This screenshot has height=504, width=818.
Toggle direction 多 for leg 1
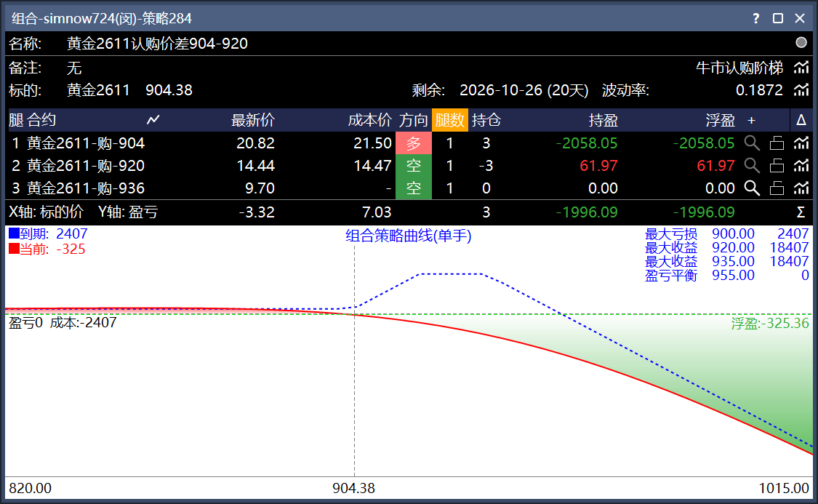pyautogui.click(x=414, y=143)
